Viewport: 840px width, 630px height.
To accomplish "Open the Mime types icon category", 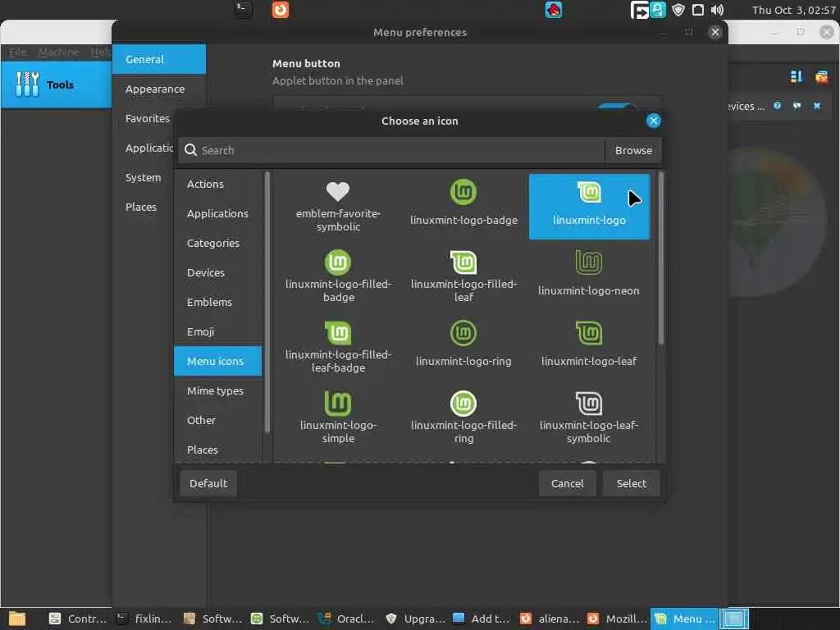I will [217, 390].
